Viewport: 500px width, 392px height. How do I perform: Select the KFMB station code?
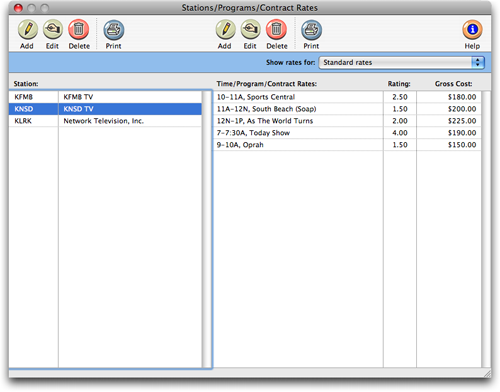[x=24, y=97]
